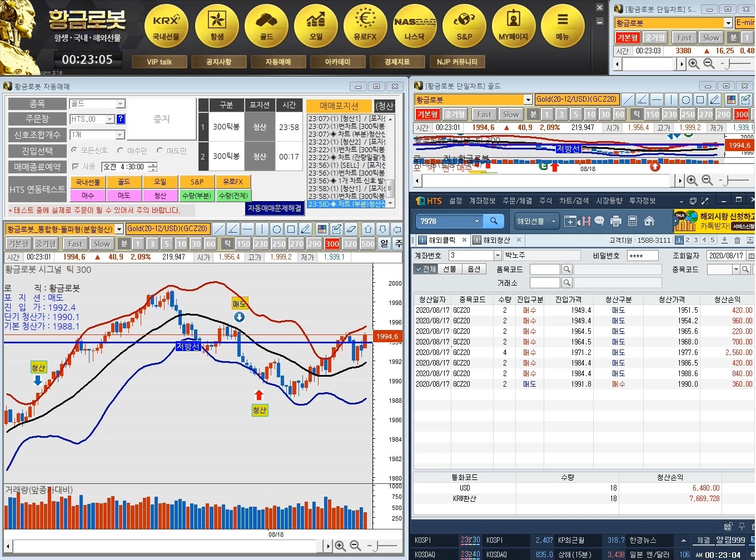Select the 선물 filter toggle
This screenshot has width=756, height=560.
450,269
